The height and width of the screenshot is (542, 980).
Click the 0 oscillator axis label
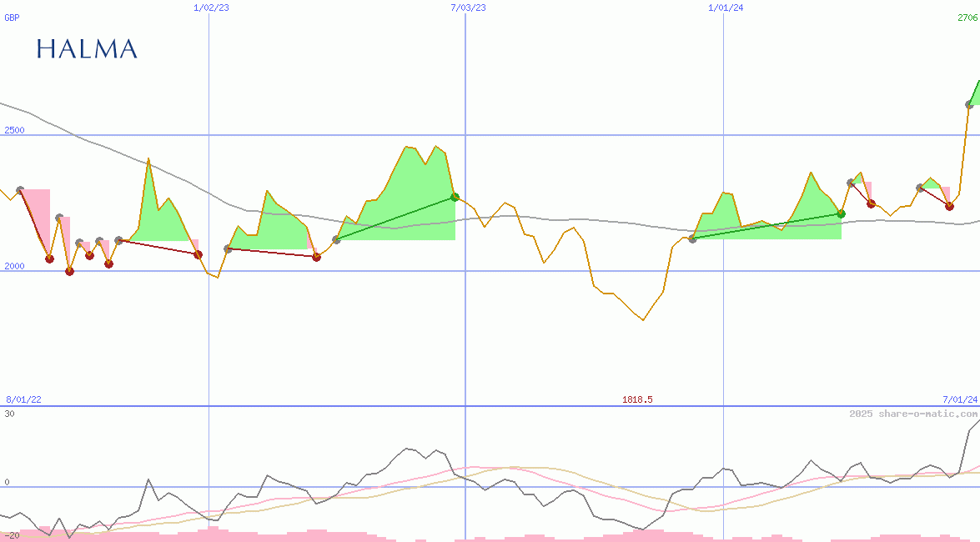[x=7, y=482]
